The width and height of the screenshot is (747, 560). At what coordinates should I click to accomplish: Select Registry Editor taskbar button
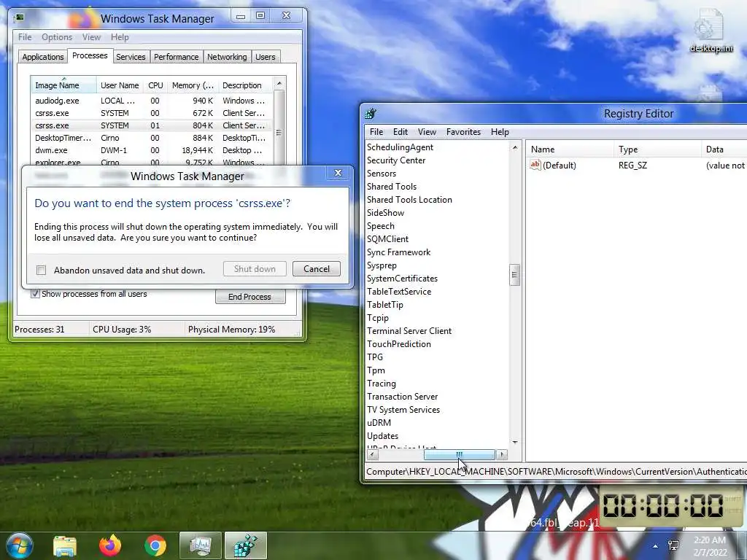click(x=245, y=545)
